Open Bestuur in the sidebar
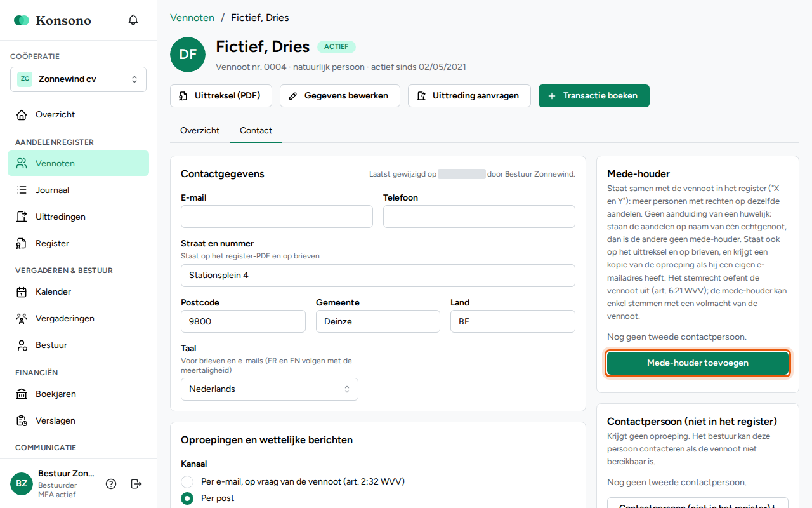Viewport: 812px width, 508px height. 78,345
